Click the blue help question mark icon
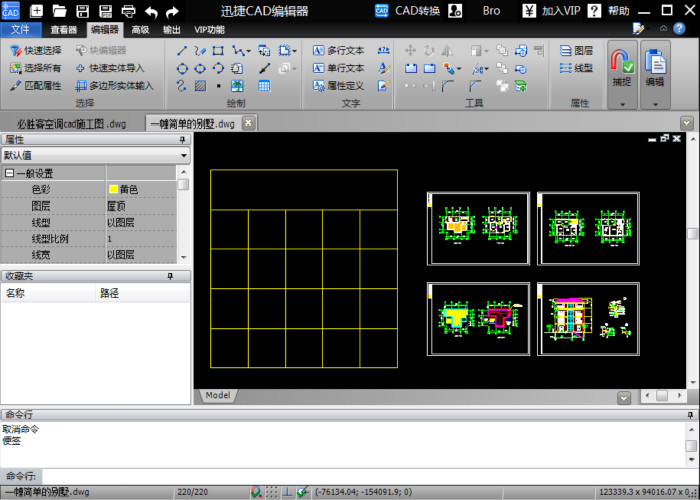 point(679,29)
